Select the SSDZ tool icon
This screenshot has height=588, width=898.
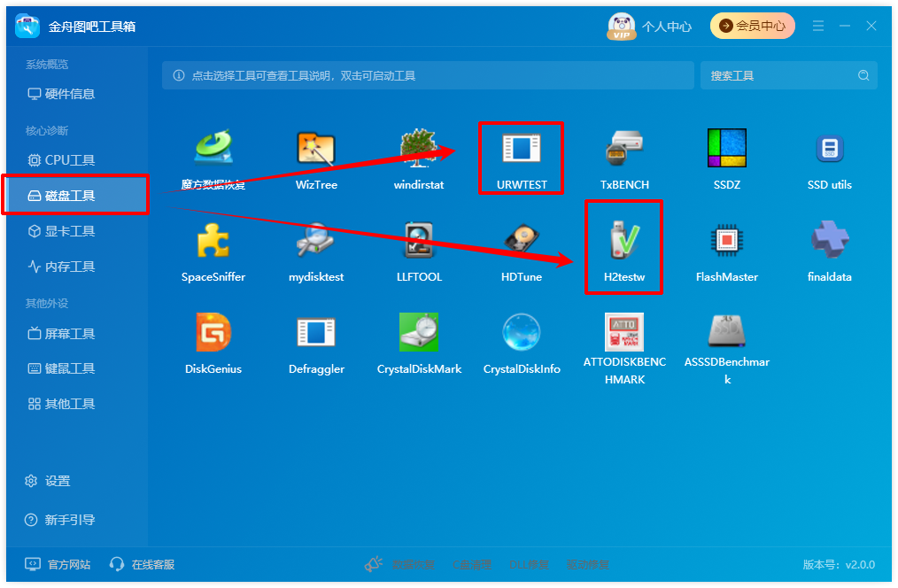(727, 148)
